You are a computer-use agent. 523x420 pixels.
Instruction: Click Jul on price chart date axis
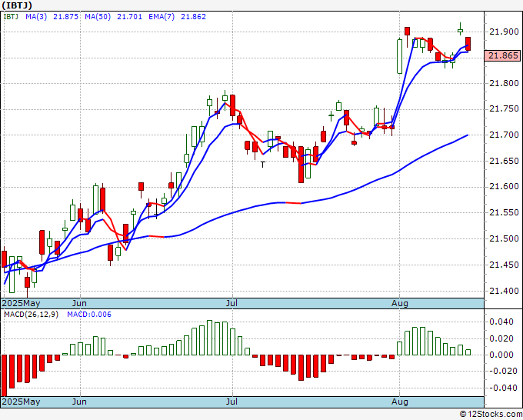pos(232,303)
